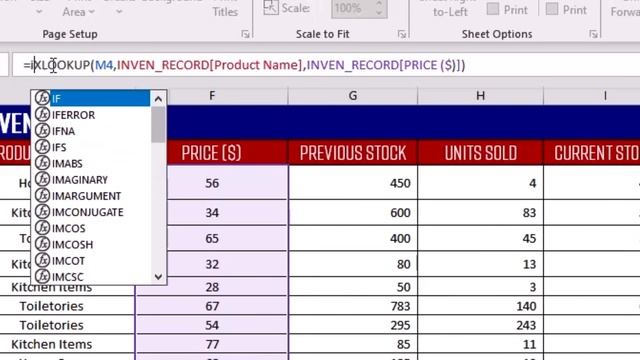Select column G header
The width and height of the screenshot is (640, 360).
[x=353, y=96]
